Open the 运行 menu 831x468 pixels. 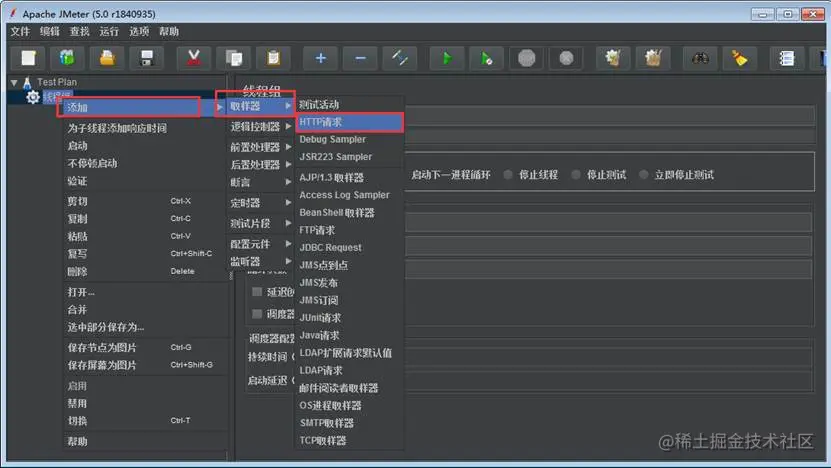pyautogui.click(x=109, y=31)
